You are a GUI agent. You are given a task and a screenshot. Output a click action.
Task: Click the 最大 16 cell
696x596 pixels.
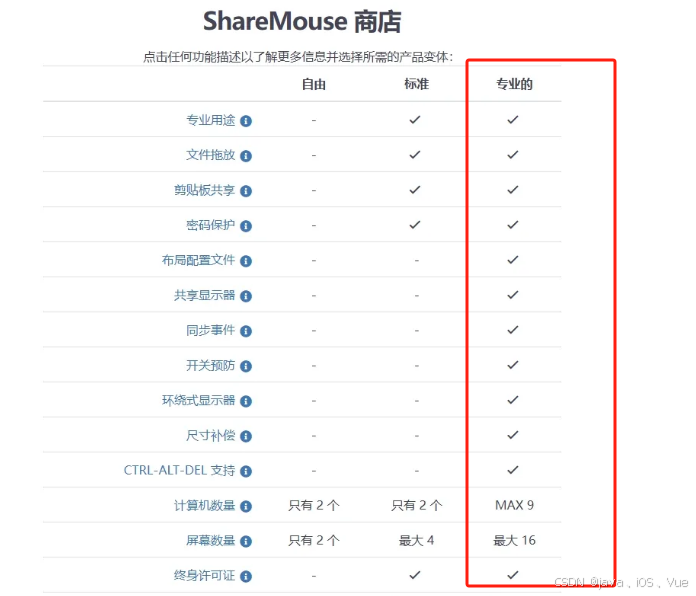click(514, 540)
